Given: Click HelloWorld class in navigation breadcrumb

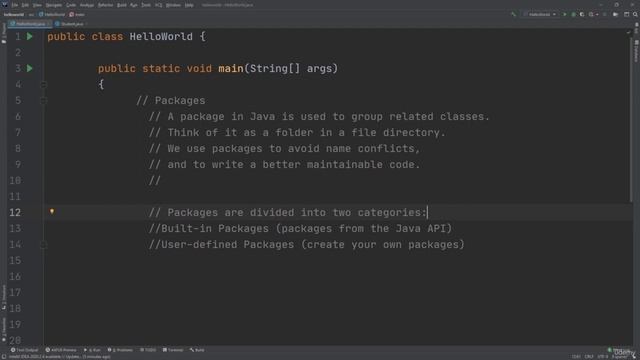Looking at the screenshot, I should (52, 14).
